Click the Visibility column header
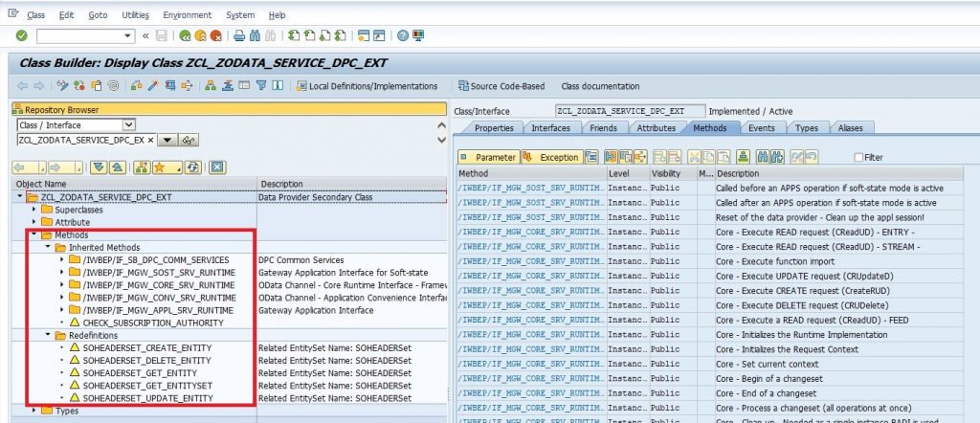This screenshot has height=423, width=980. [x=673, y=173]
